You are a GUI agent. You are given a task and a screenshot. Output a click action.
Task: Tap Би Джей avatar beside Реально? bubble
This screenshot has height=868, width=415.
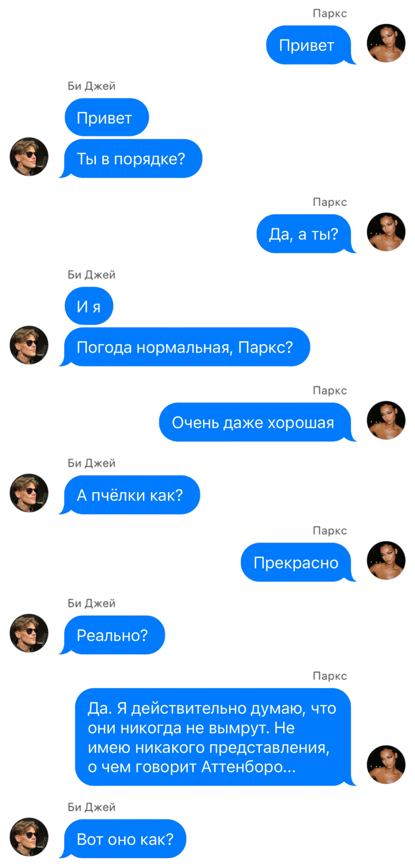pos(29,633)
